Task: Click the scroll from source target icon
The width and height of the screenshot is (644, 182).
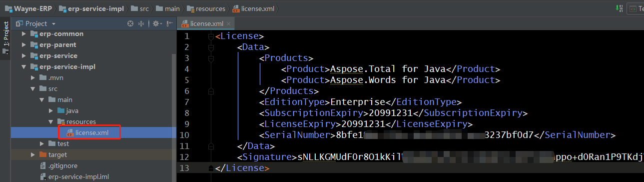Action: coord(130,23)
